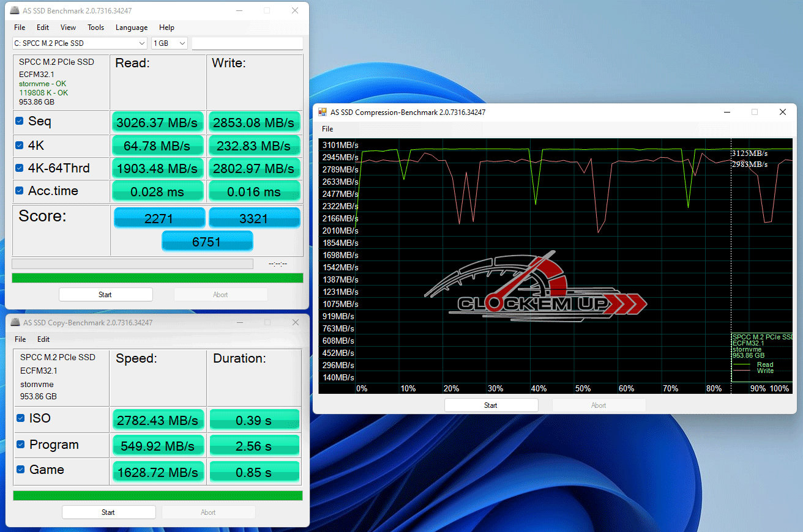This screenshot has width=803, height=532.
Task: Click the Compression-Benchmark window title icon
Action: (322, 113)
